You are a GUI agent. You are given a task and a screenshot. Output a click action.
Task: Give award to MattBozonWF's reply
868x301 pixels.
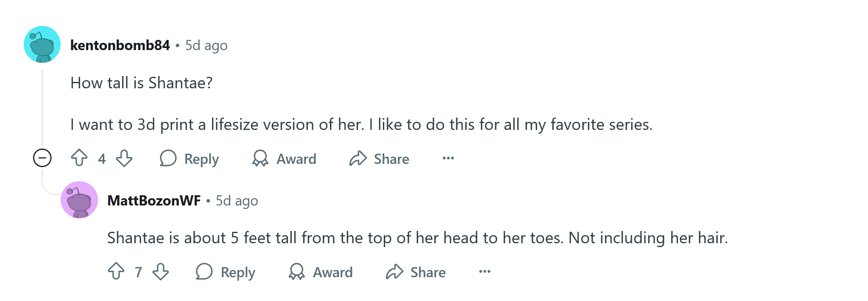pos(321,272)
